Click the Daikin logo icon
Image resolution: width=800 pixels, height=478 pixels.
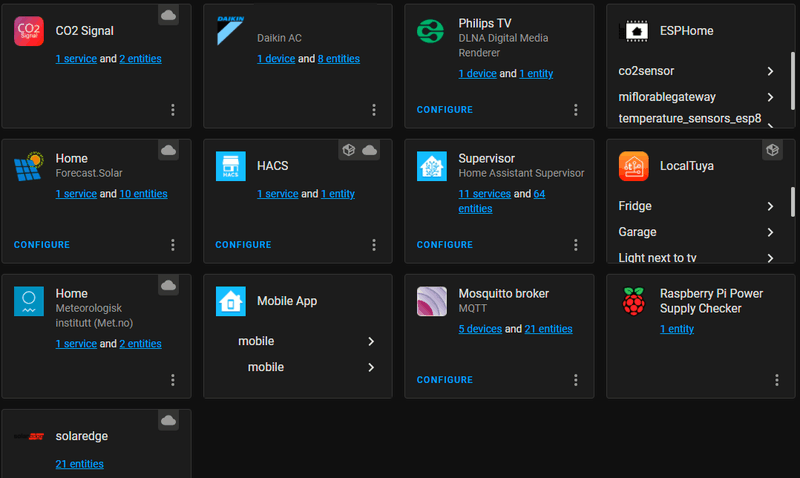point(230,31)
